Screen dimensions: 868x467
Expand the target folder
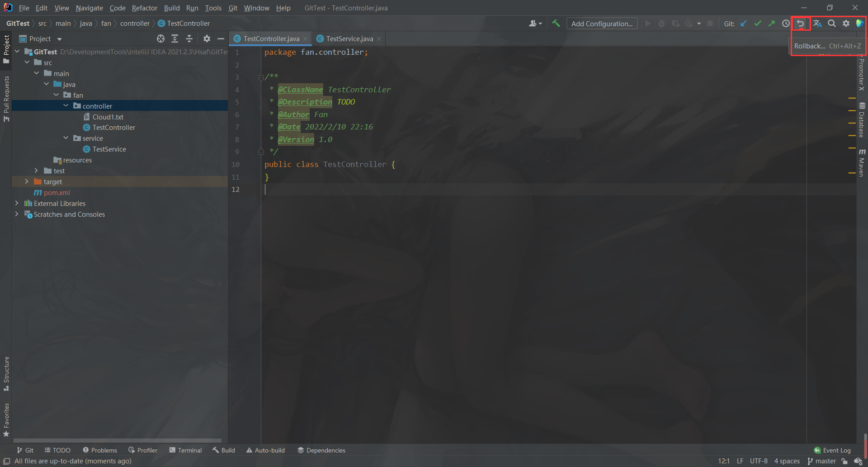(x=27, y=181)
